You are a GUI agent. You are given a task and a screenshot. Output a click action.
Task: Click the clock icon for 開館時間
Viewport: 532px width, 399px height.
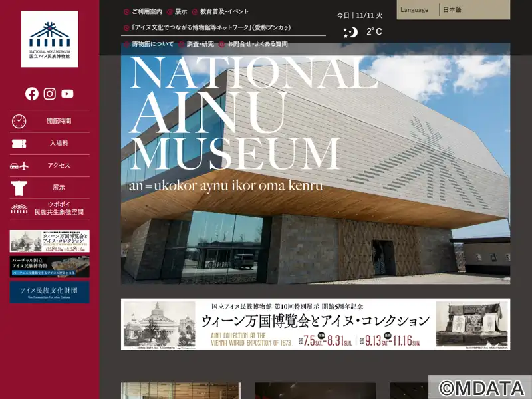pyautogui.click(x=19, y=121)
